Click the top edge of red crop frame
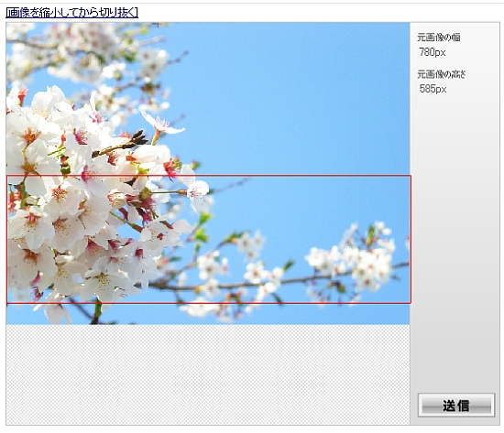This screenshot has width=504, height=433. pyautogui.click(x=209, y=176)
